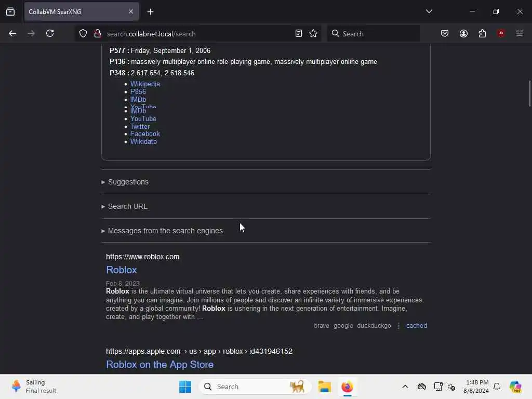Click the duckduckgo engine label

(x=374, y=326)
